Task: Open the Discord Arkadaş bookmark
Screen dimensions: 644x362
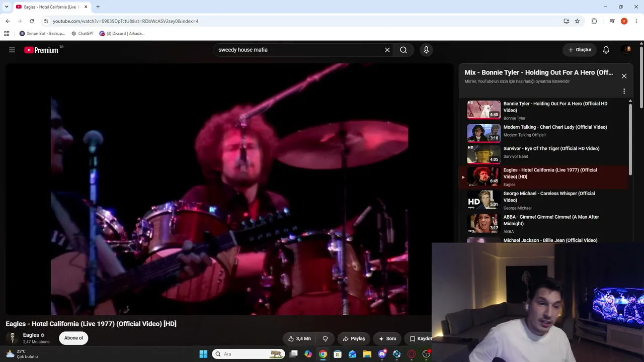Action: tap(122, 34)
